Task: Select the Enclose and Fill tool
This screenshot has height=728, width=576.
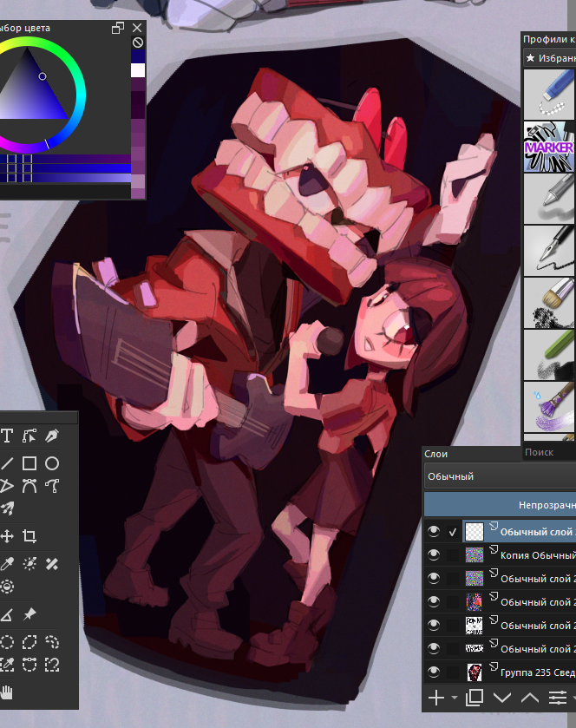Action: [x=6, y=587]
